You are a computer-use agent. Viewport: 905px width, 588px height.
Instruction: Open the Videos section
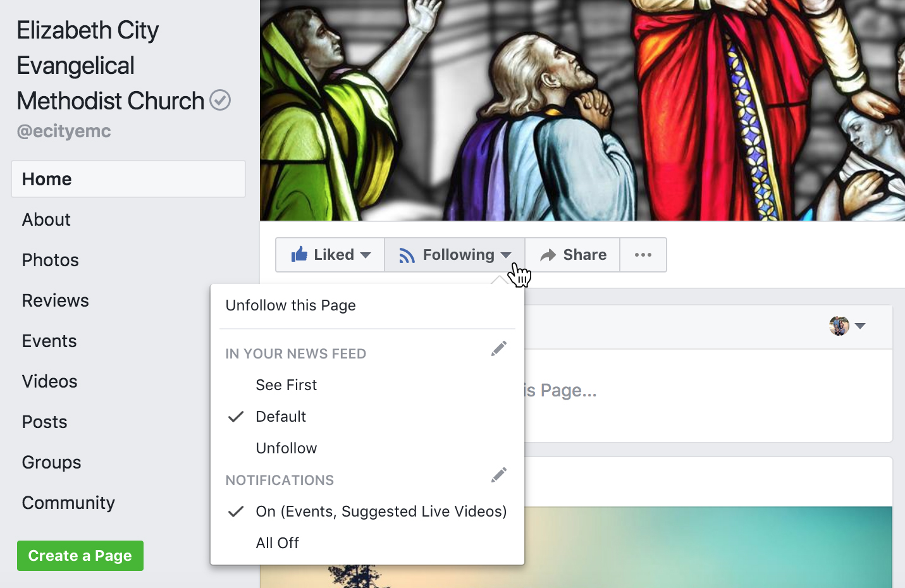pyautogui.click(x=50, y=381)
